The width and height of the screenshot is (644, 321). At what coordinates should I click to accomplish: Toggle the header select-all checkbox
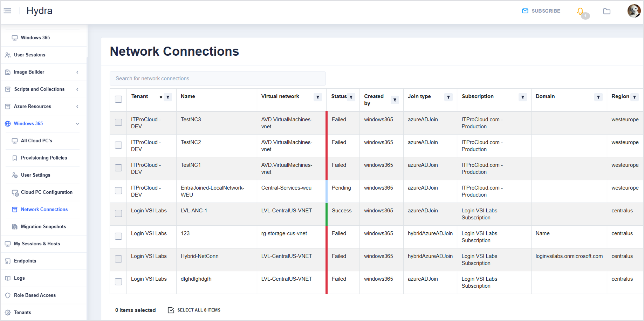tap(118, 99)
